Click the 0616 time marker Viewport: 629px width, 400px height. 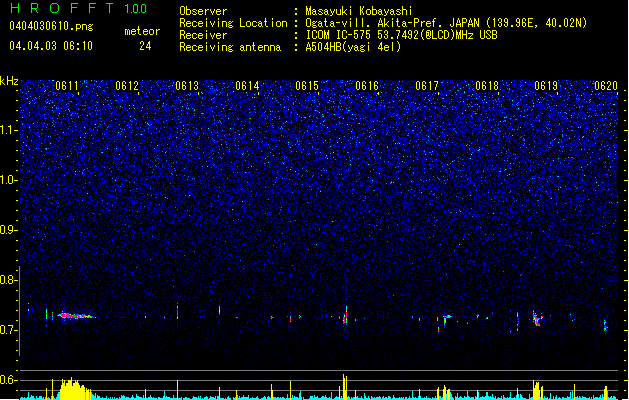click(367, 86)
